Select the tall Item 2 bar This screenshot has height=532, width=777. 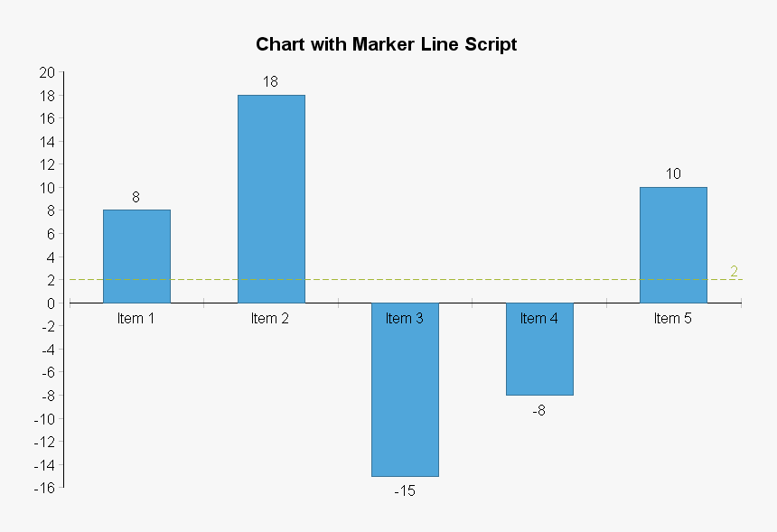click(271, 199)
